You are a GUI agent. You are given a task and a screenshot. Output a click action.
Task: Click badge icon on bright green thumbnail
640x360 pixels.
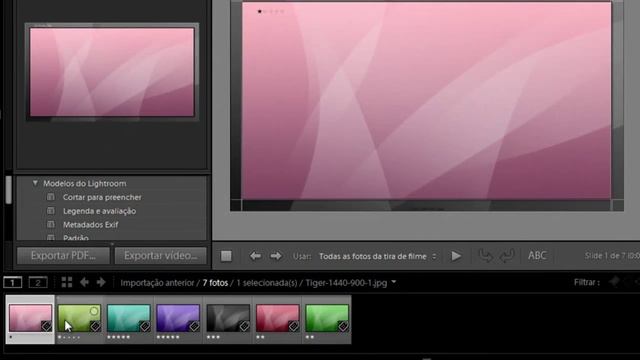point(343,326)
